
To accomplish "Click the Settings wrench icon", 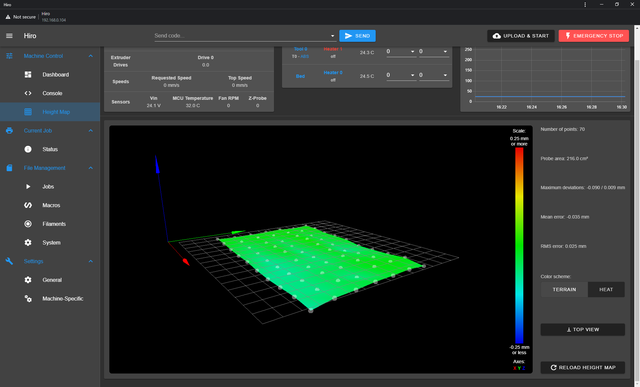I will pyautogui.click(x=9, y=261).
